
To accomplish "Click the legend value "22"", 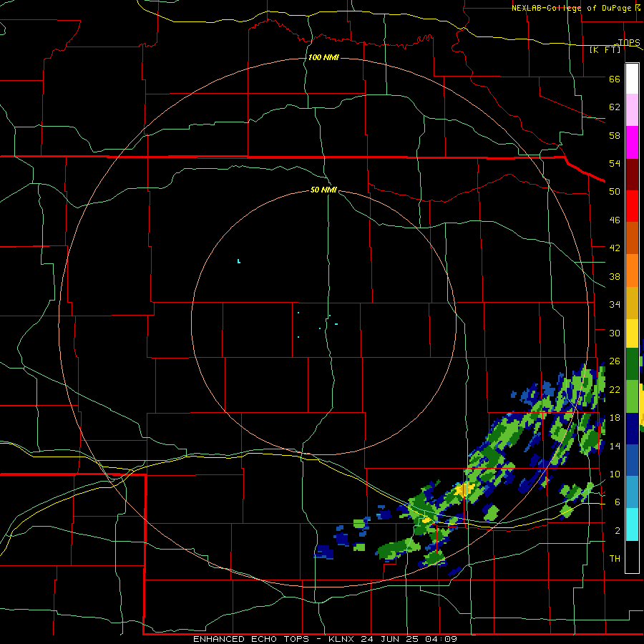I will point(615,390).
